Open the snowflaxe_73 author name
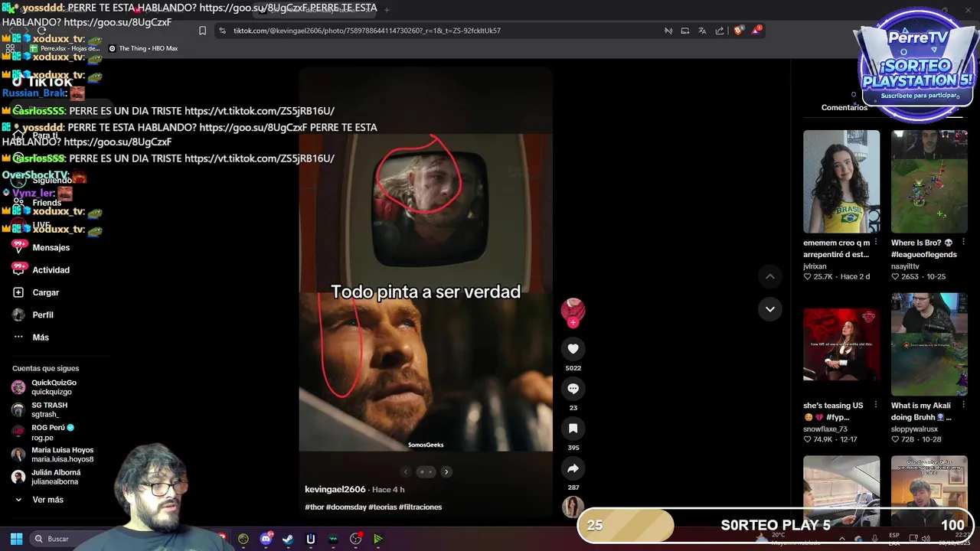980x551 pixels. click(826, 429)
